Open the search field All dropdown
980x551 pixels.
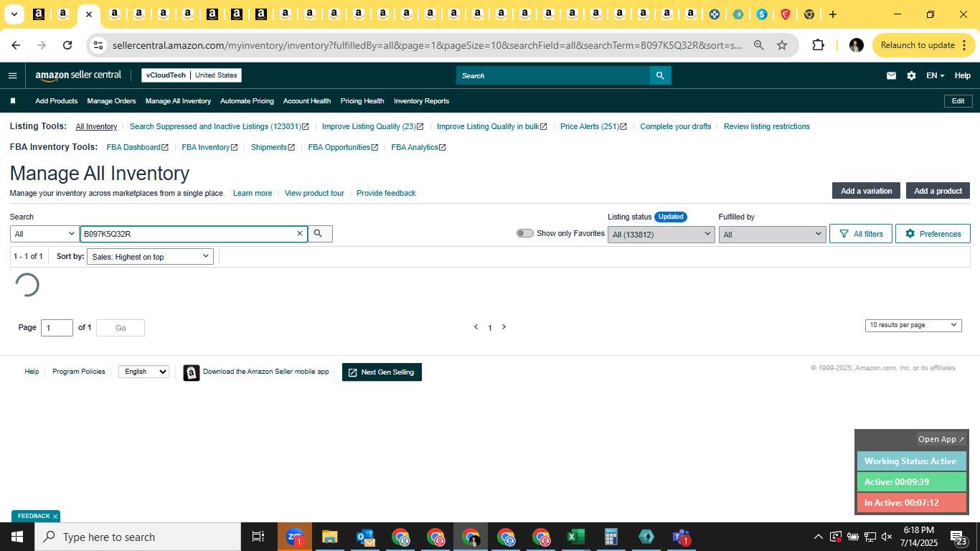44,234
